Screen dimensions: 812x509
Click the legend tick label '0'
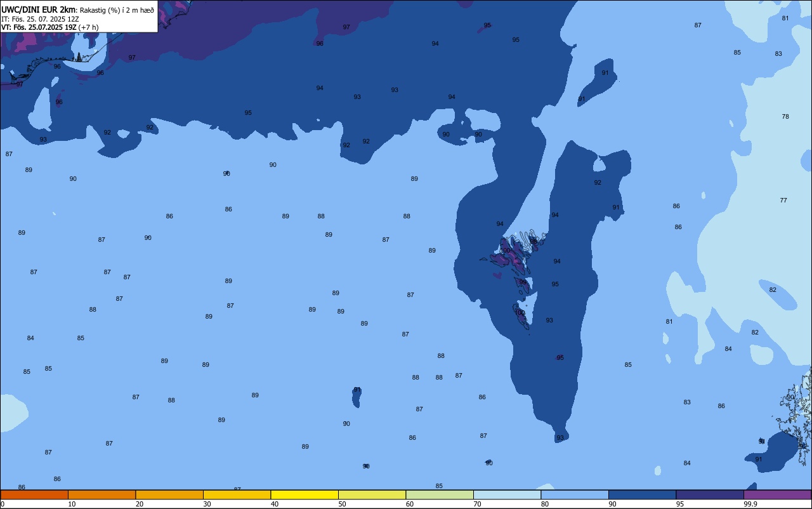tap(3, 504)
